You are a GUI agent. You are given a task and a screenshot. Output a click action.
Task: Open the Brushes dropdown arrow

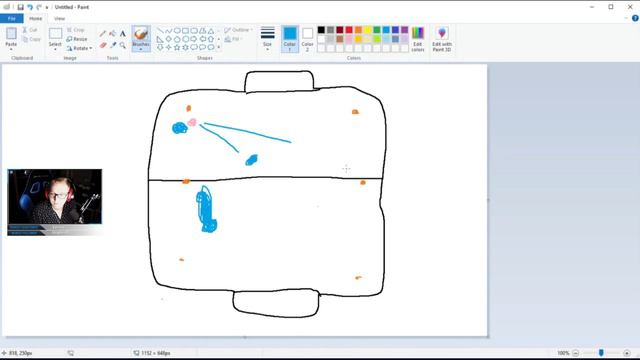tap(141, 49)
